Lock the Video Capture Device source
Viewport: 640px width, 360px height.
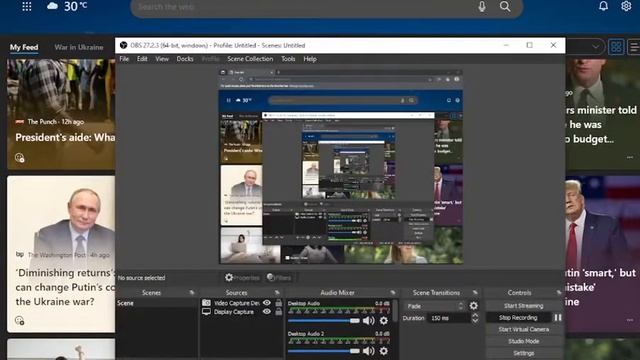279,303
